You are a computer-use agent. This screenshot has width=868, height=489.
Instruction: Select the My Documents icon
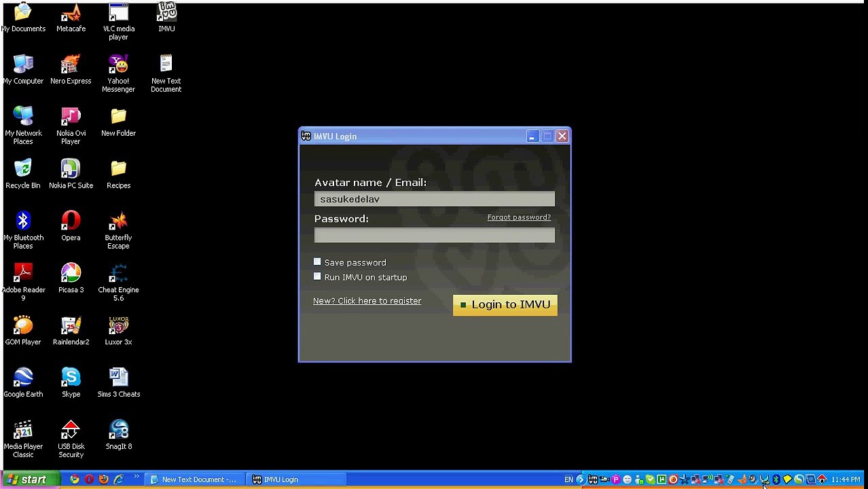(23, 17)
